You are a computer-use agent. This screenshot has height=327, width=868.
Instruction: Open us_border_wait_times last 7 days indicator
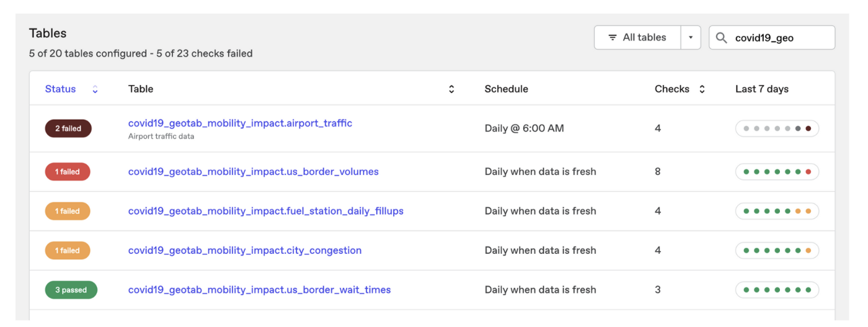coord(777,290)
